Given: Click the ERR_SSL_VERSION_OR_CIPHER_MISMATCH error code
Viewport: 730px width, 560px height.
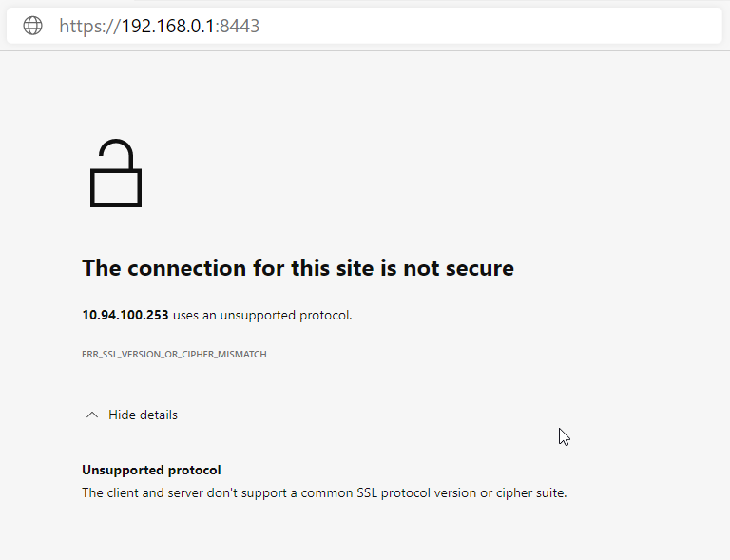Looking at the screenshot, I should point(174,354).
